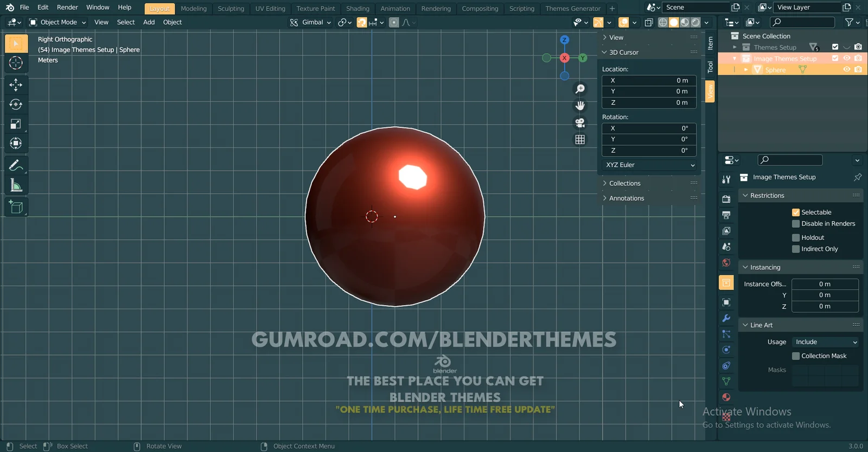Click the outliner search field
The width and height of the screenshot is (868, 452).
coord(802,22)
